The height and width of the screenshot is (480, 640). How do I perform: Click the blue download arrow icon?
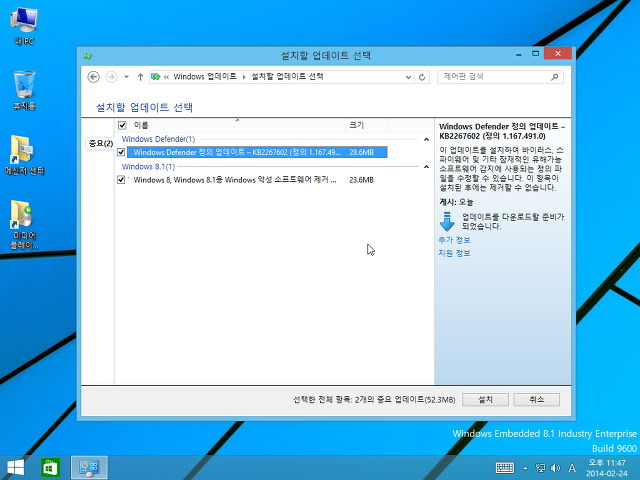[447, 221]
